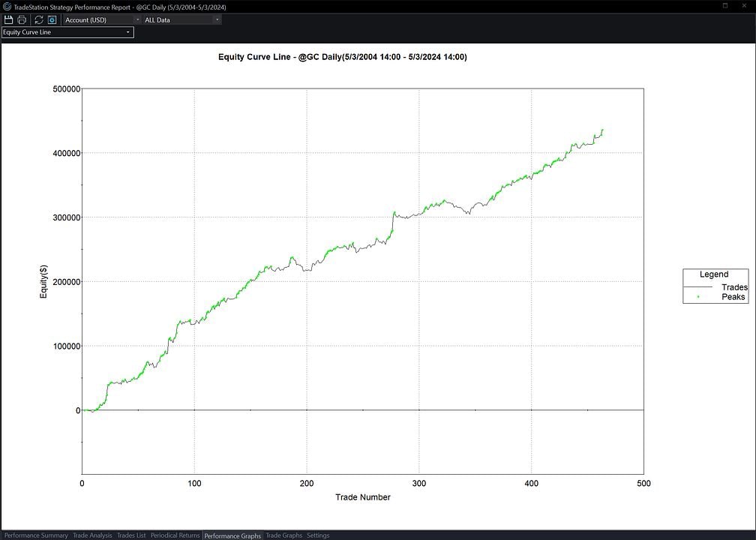Click the TradeStation logo in title bar
This screenshot has height=540, width=756.
(x=7, y=7)
